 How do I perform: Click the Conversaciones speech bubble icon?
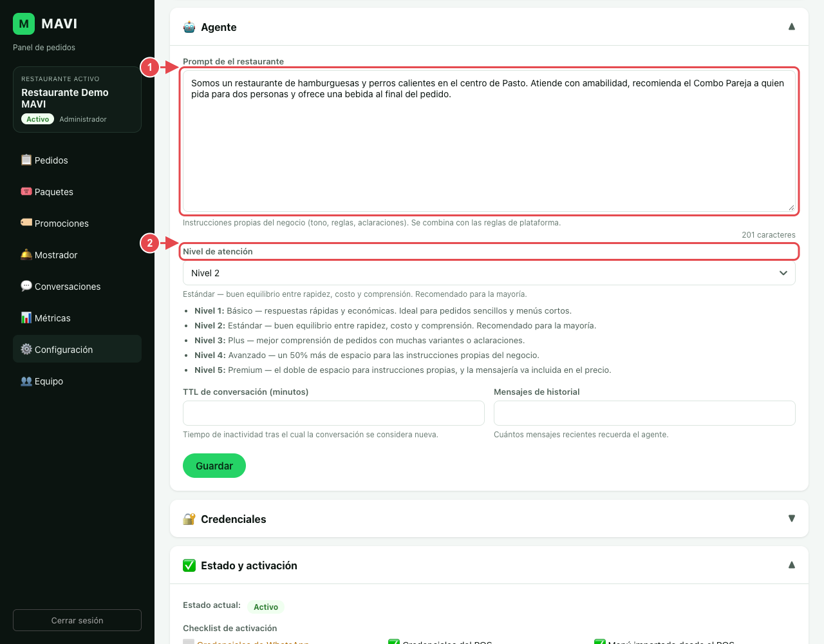coord(26,286)
